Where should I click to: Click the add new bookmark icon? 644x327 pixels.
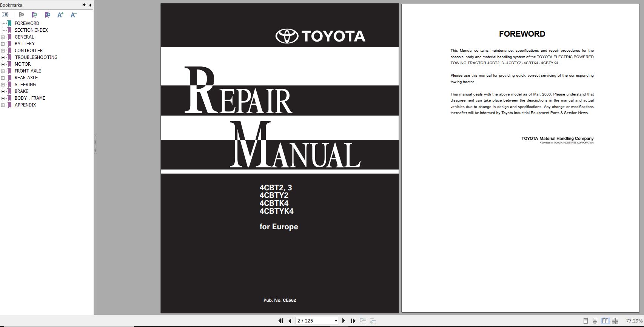click(34, 15)
